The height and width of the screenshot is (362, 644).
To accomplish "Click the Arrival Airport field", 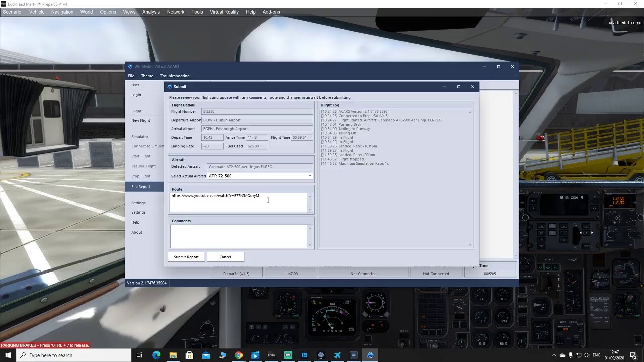I will point(257,129).
